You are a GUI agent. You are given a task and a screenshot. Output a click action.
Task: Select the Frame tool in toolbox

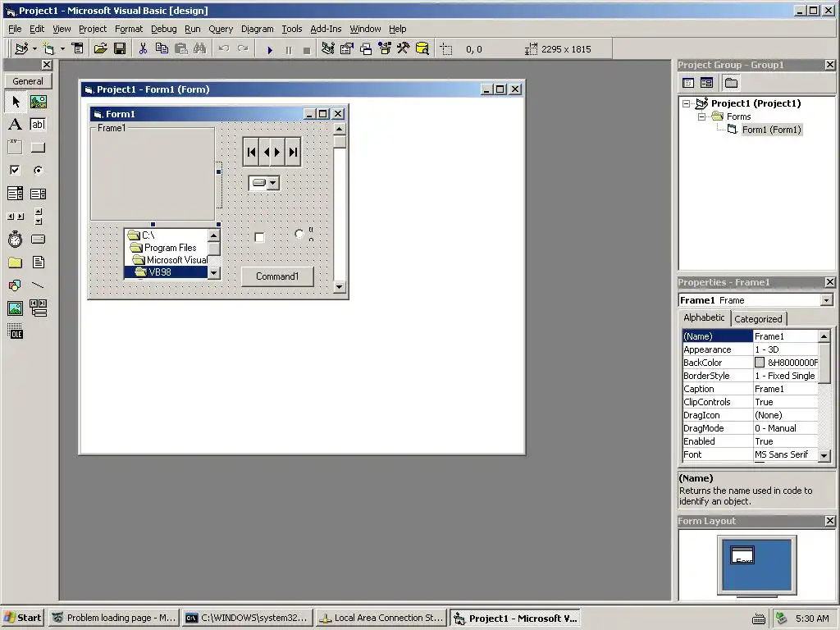pos(15,148)
